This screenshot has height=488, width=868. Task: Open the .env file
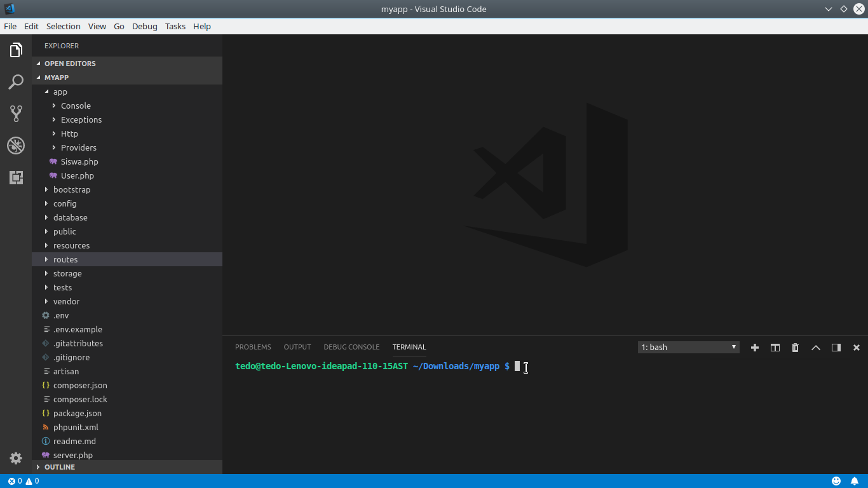click(x=127, y=315)
